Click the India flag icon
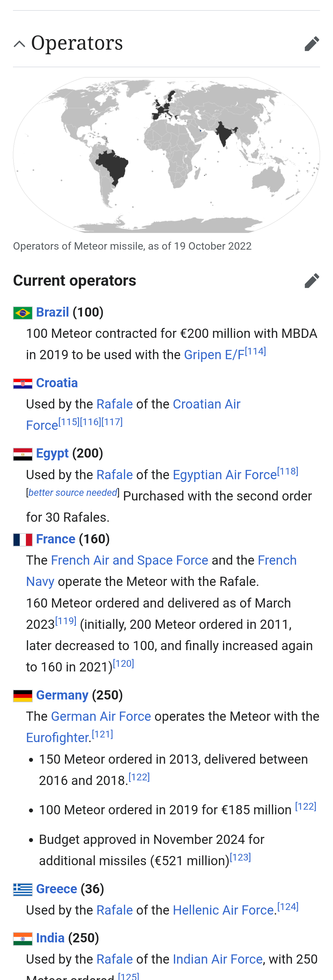 tap(23, 939)
